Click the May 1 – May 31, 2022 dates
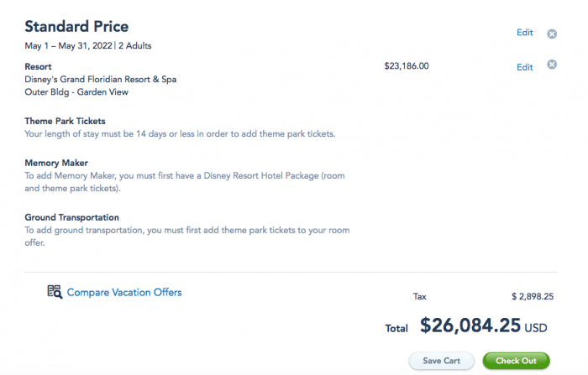 (68, 45)
